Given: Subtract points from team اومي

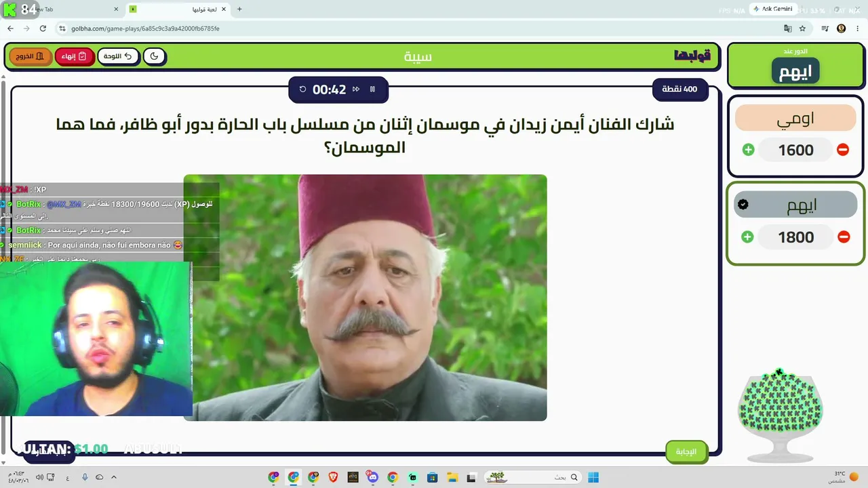Looking at the screenshot, I should pos(843,150).
